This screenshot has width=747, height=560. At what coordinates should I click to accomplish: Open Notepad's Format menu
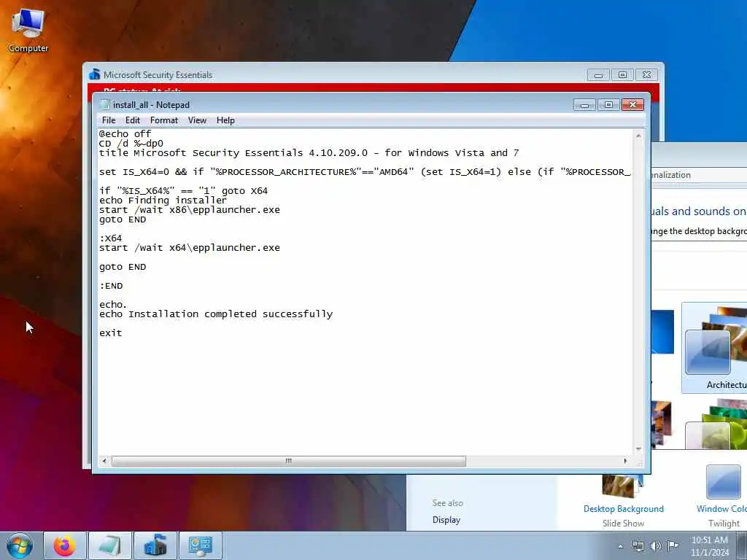click(x=164, y=120)
